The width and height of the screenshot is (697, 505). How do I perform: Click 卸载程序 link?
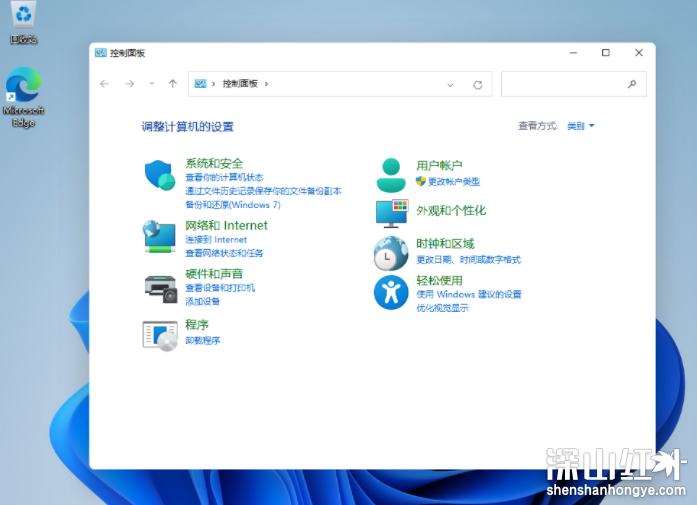pos(203,341)
